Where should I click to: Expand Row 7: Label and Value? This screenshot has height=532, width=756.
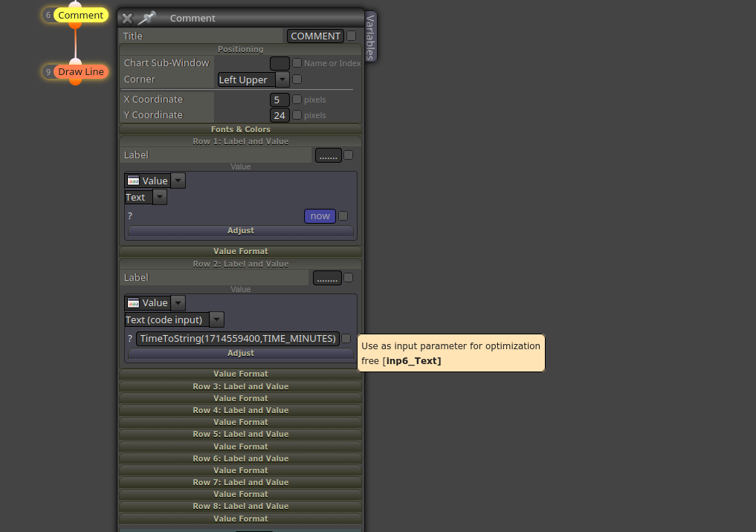point(241,482)
